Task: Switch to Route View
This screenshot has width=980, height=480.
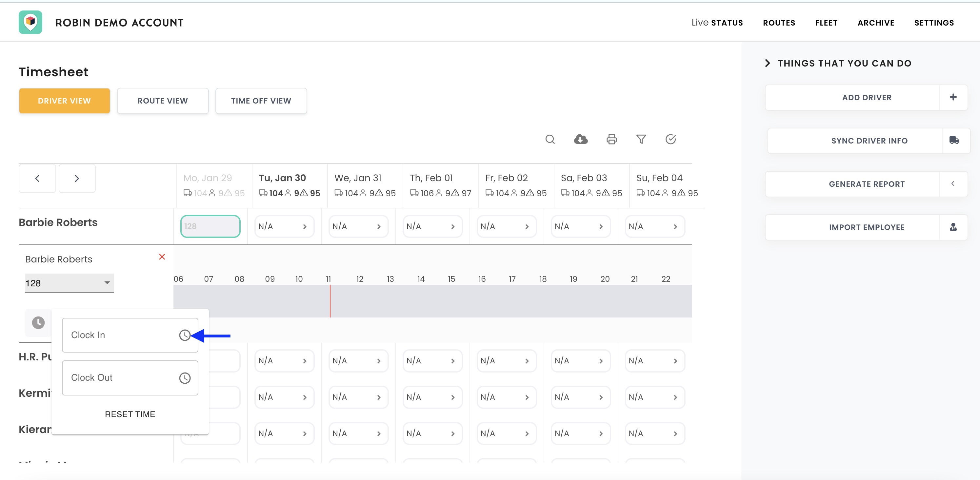Action: (162, 100)
